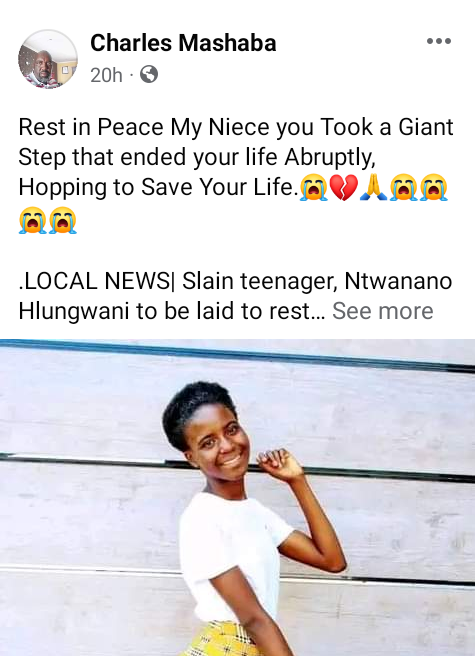Click the first crying emoji on the emoji-only line
The image size is (475, 656).
[32, 220]
